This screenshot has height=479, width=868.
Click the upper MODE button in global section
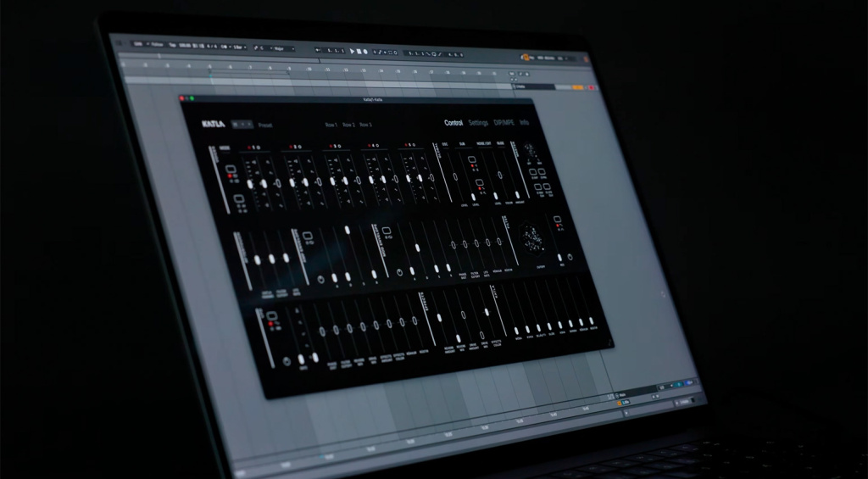pos(231,170)
